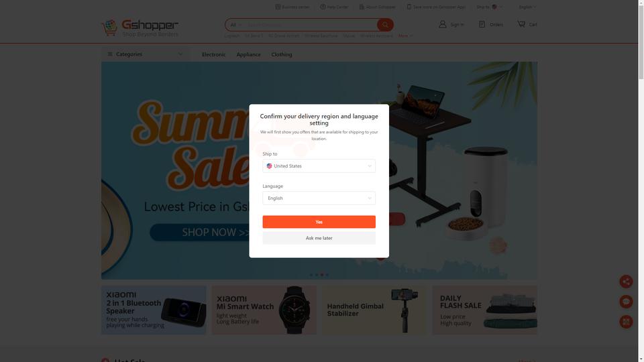Viewport: 644px width, 362px height.
Task: Open the shopping cart icon
Action: coord(521,24)
